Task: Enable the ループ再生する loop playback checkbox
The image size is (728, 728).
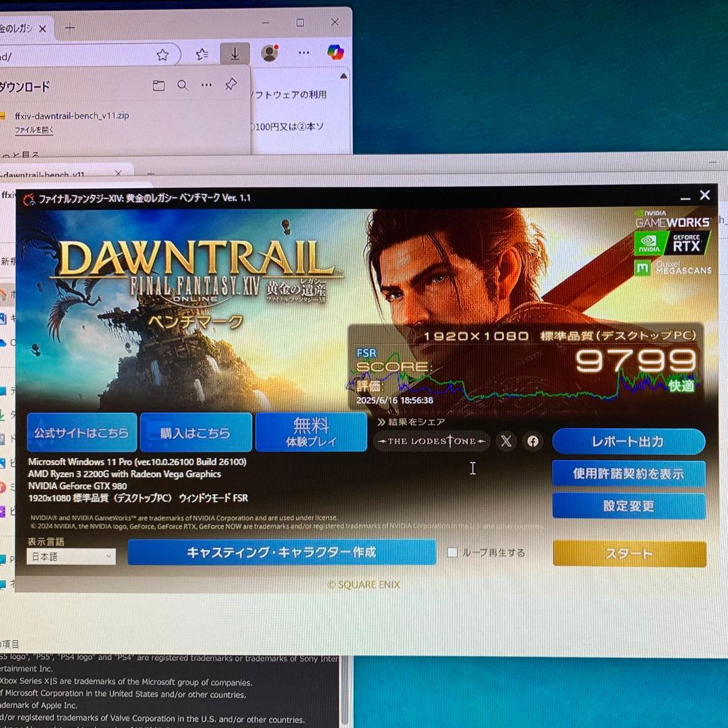Action: coord(452,553)
